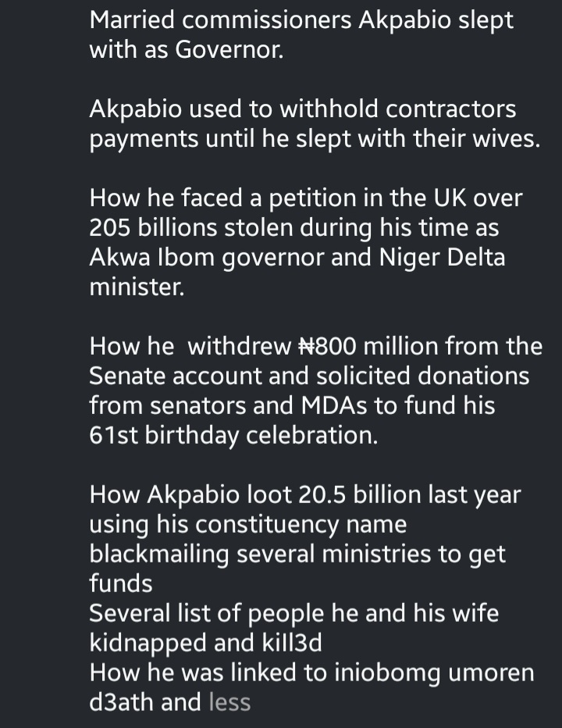Click the single word "funds"
562x728 pixels.
[x=121, y=583]
